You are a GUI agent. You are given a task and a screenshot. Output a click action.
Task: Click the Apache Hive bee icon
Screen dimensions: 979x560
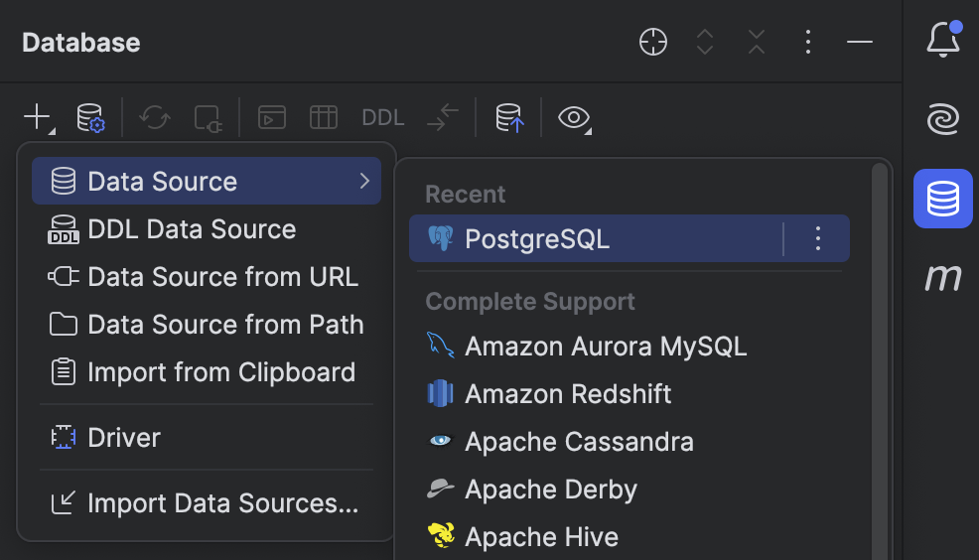pyautogui.click(x=441, y=535)
